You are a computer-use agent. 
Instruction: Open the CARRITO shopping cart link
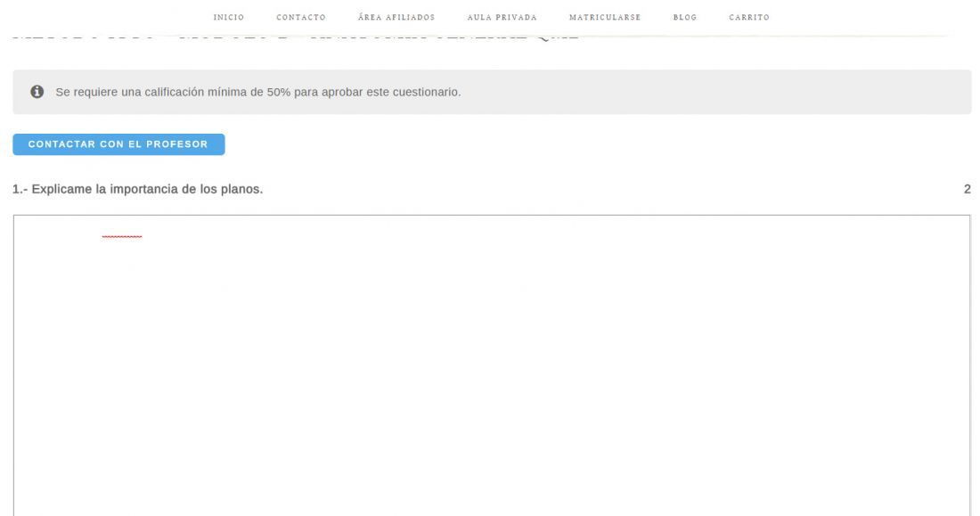click(x=749, y=18)
